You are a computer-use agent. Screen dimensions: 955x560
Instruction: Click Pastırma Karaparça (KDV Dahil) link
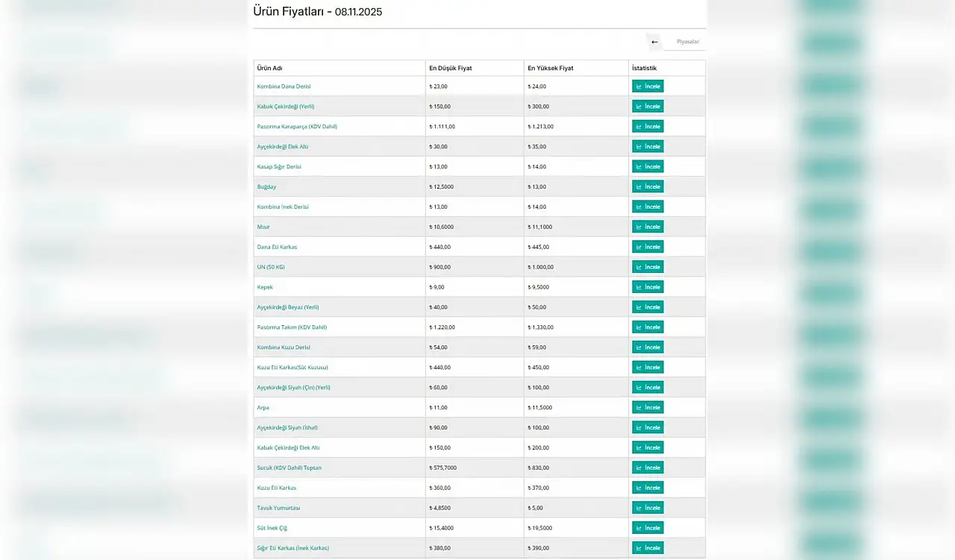coord(297,127)
